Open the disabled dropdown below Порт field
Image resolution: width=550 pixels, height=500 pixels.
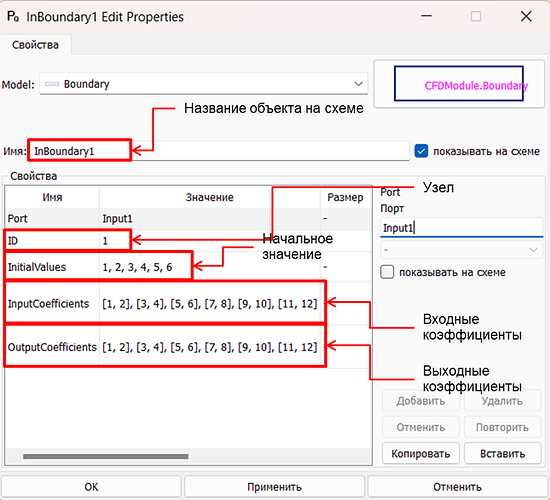pyautogui.click(x=462, y=250)
